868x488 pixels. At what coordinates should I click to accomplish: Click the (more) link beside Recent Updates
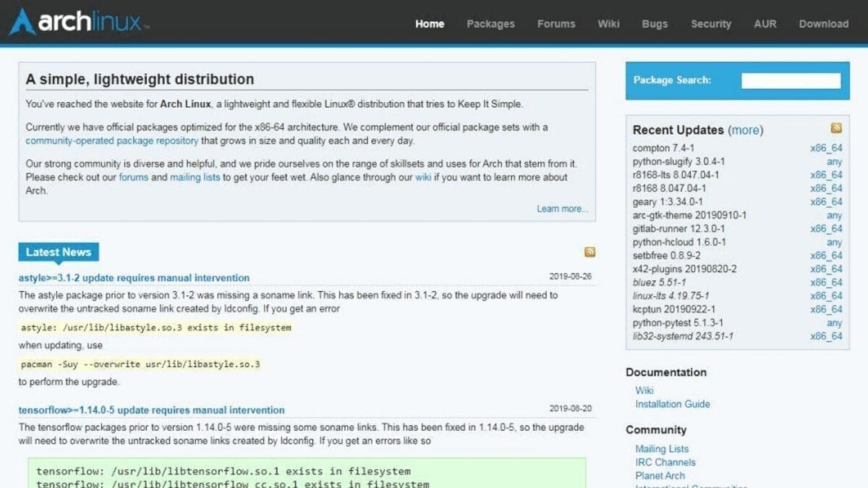point(745,130)
